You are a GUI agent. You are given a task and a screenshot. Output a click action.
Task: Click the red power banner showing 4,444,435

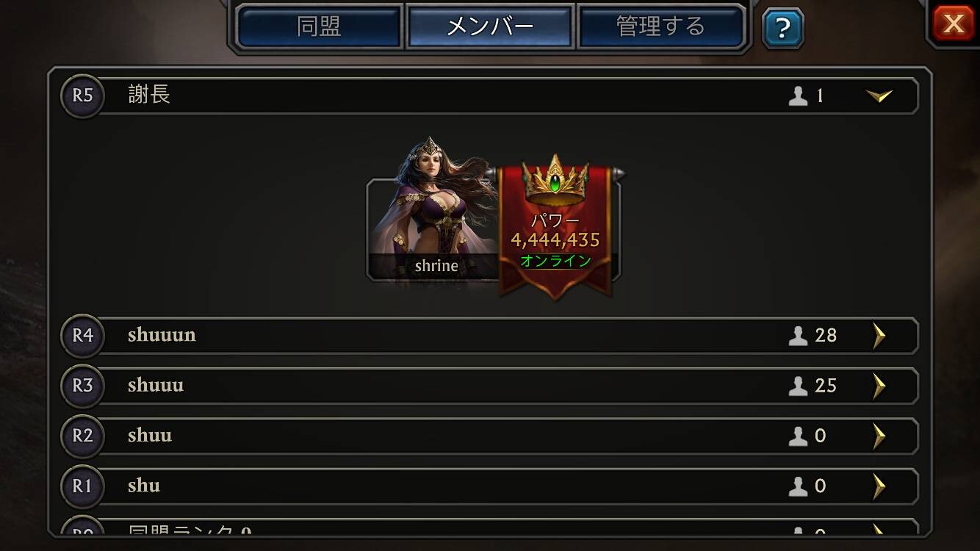pyautogui.click(x=555, y=231)
